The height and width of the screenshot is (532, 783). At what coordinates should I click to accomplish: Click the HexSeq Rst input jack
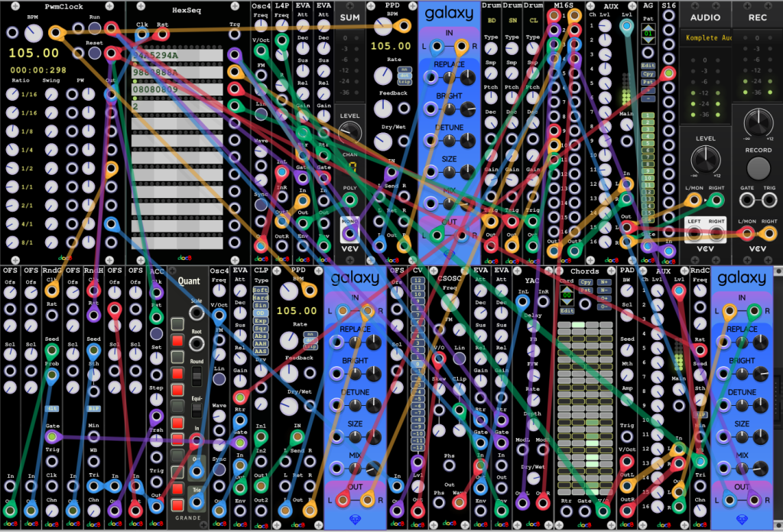click(162, 34)
